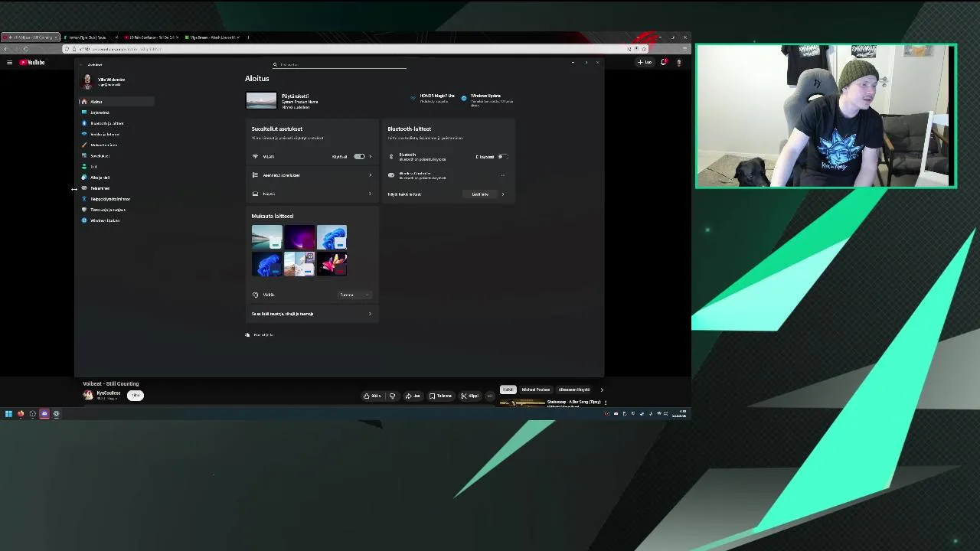Open Tilit accounts icon in sidebar
980x551 pixels.
84,166
